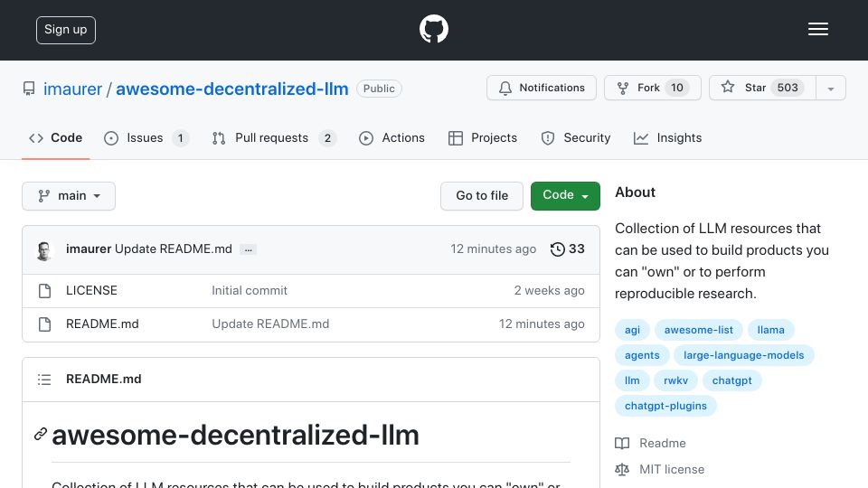The image size is (868, 488).
Task: Switch to the Insights tab
Action: 667,137
